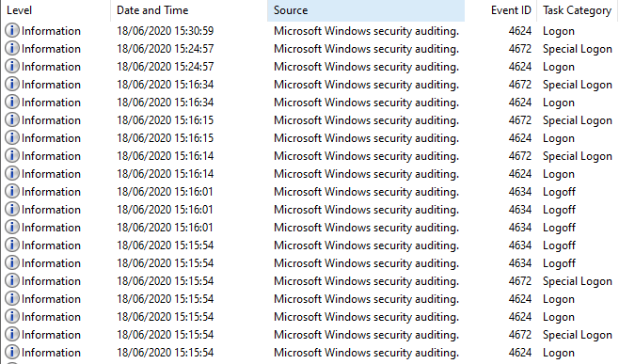The height and width of the screenshot is (364, 635).
Task: Select the 15:16:34 timestamp in the 4624 Logon row
Action: pos(166,103)
